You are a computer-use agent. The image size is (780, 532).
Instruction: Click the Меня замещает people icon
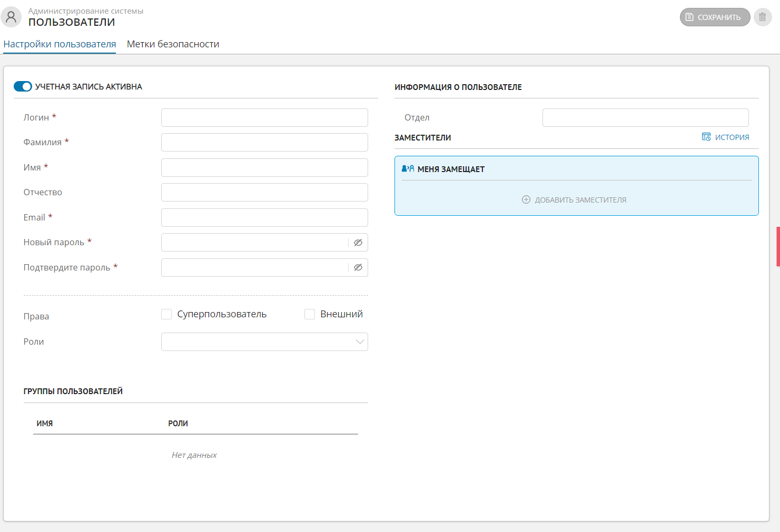[x=408, y=169]
